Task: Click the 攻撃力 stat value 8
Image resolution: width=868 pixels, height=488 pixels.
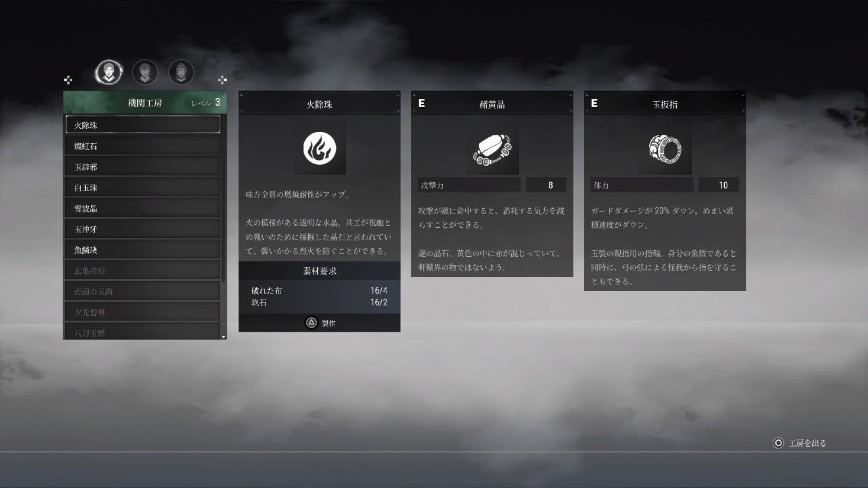Action: point(546,185)
